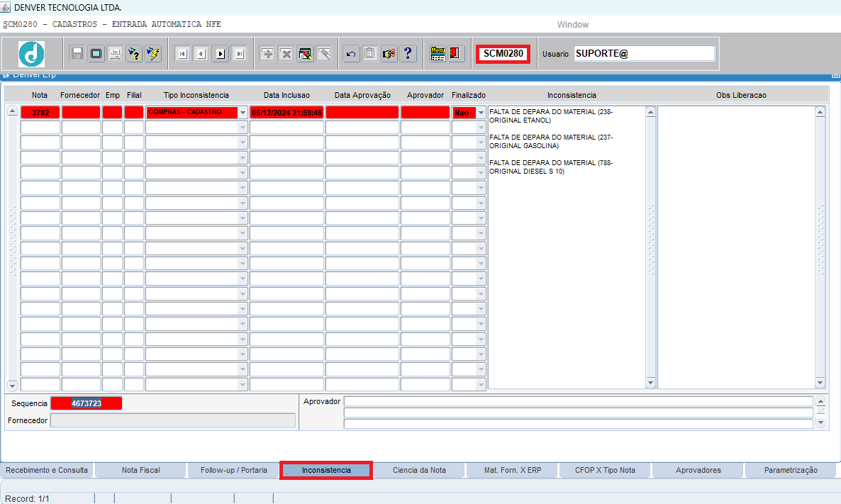This screenshot has height=504, width=841.
Task: Click the window-with-pencil toolbar icon
Action: click(305, 54)
